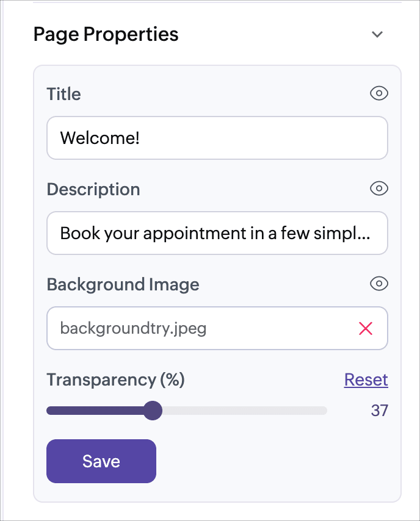The image size is (420, 521).
Task: Click the Description field label
Action: [93, 189]
